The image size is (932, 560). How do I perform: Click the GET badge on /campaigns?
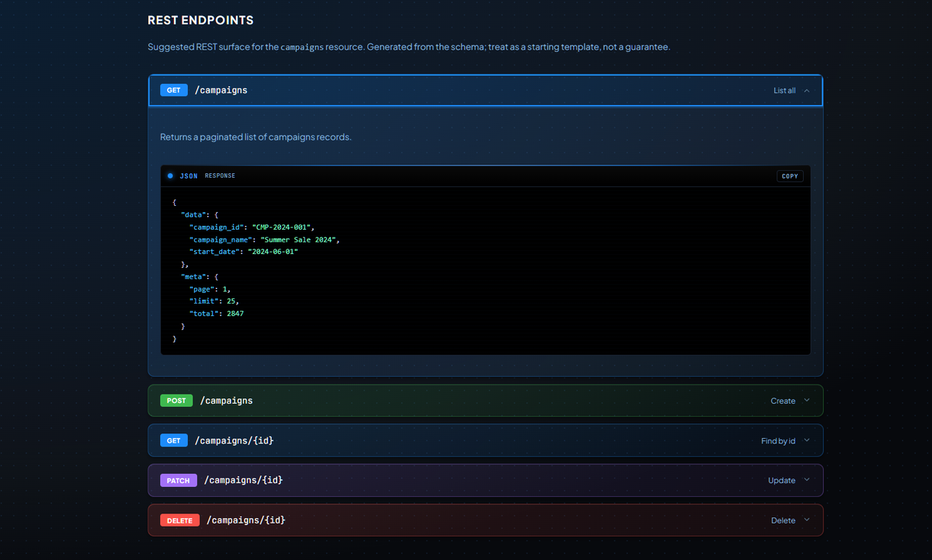[173, 89]
